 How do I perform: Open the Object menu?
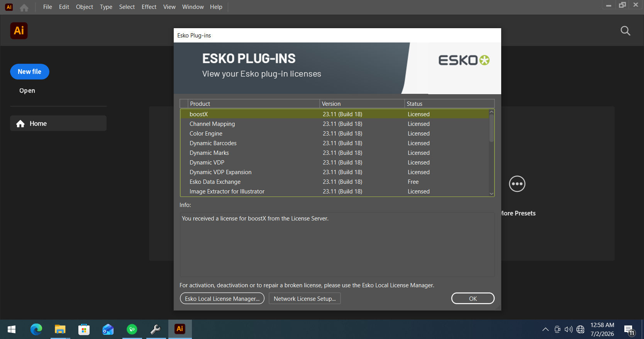click(x=85, y=7)
